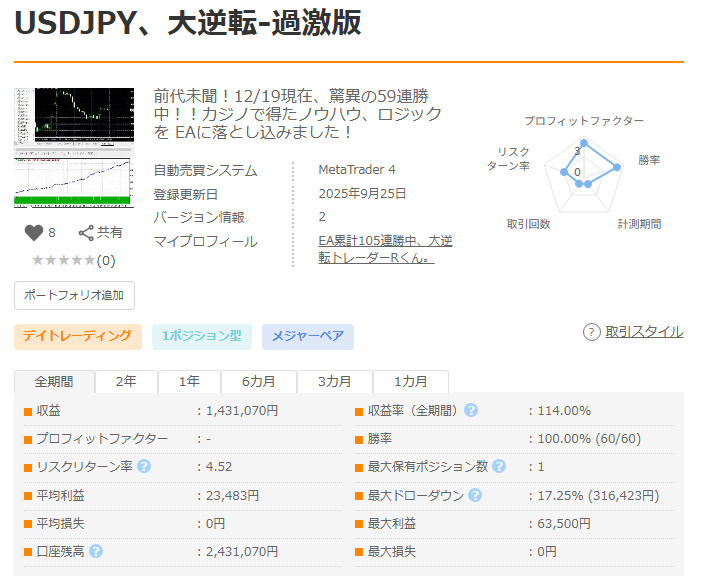Click the デイトレーディング tag
Screen dimensions: 707x576
78,336
